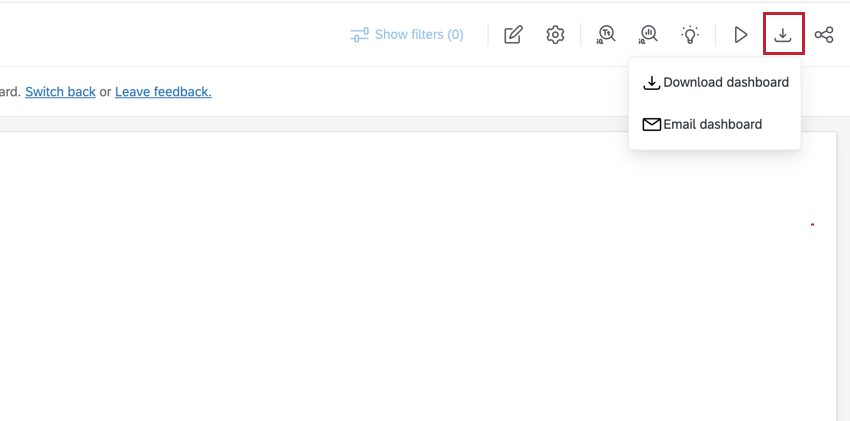Click empty space inside the export dropdown panel
The width and height of the screenshot is (850, 421).
[714, 103]
